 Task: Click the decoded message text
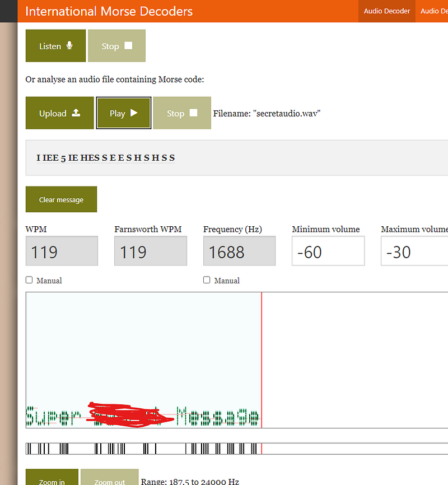coord(105,158)
